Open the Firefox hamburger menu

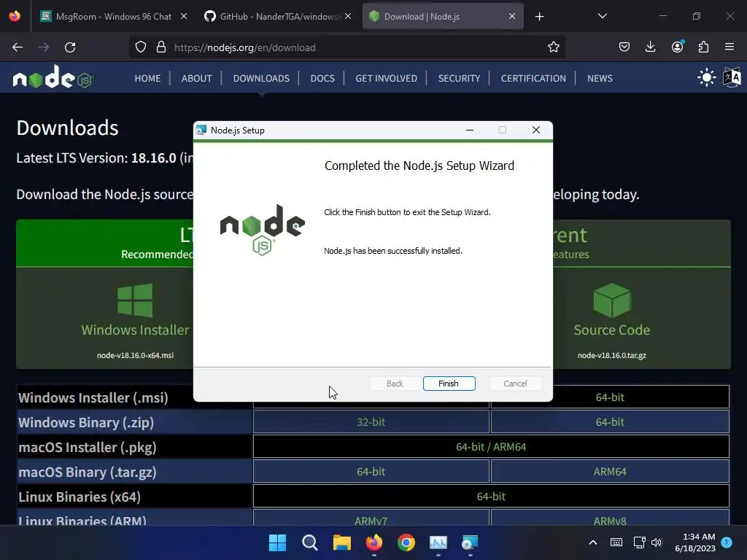pyautogui.click(x=729, y=47)
